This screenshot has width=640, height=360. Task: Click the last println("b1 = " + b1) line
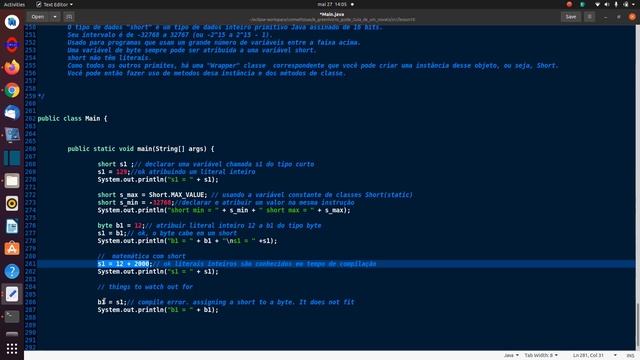tap(158, 310)
